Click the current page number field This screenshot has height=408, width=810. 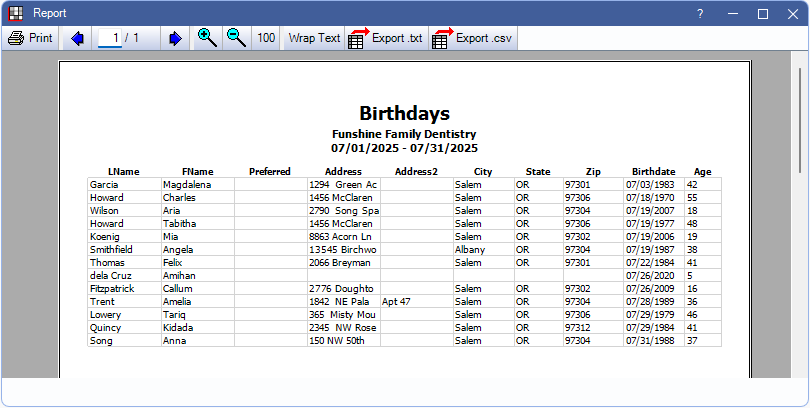click(x=111, y=38)
